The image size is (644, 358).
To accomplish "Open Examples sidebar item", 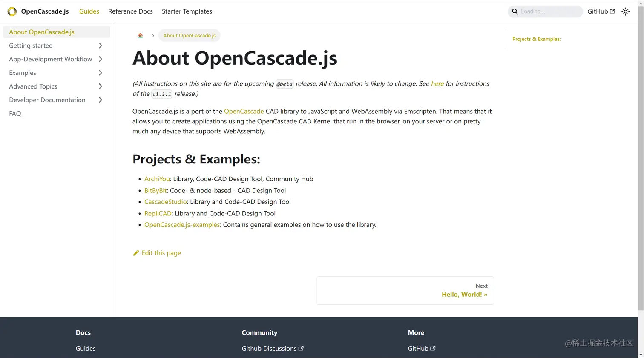I will pos(23,73).
